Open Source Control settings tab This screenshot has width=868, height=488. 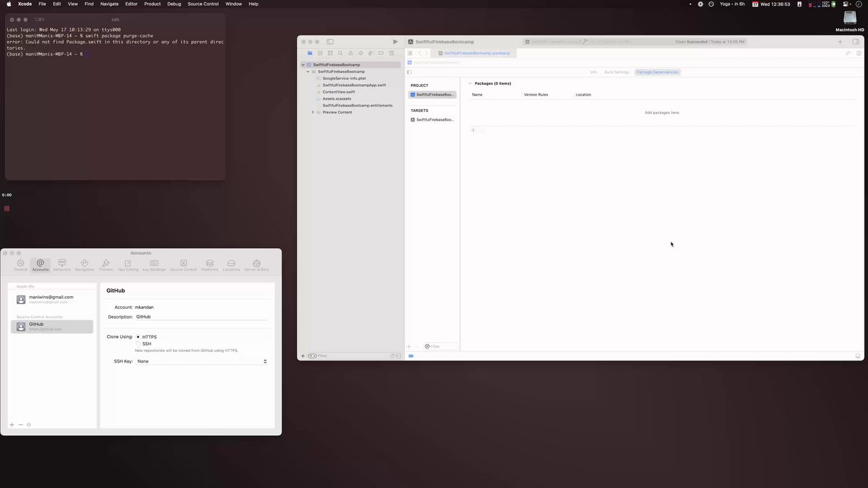(183, 265)
